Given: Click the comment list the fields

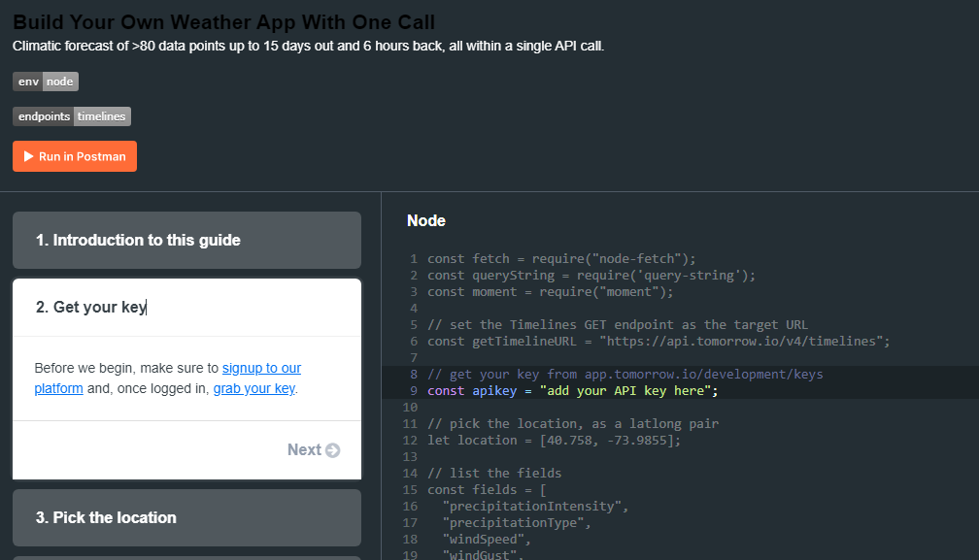Looking at the screenshot, I should tap(493, 474).
